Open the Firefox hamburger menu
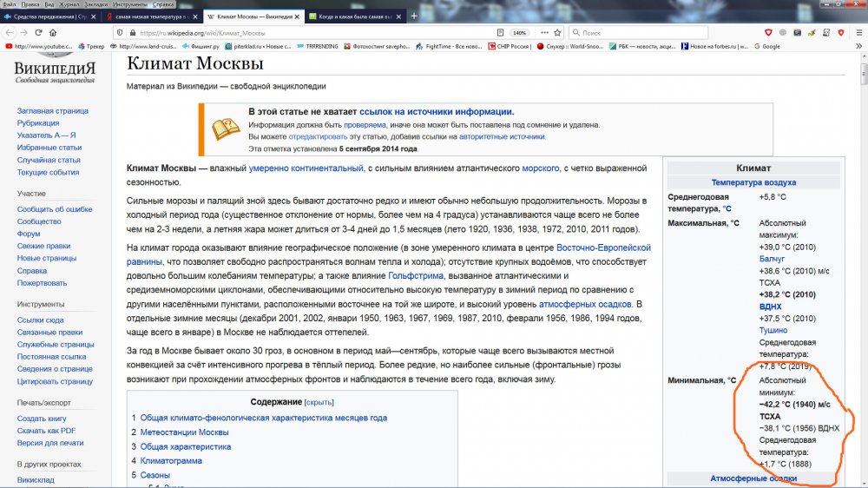 pyautogui.click(x=857, y=32)
